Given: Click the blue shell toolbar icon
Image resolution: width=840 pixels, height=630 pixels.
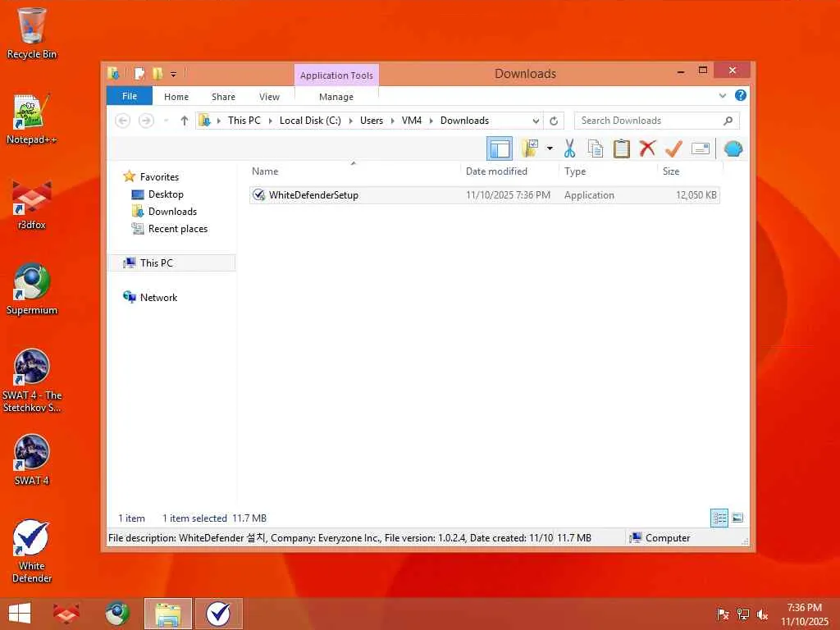Looking at the screenshot, I should tap(733, 148).
